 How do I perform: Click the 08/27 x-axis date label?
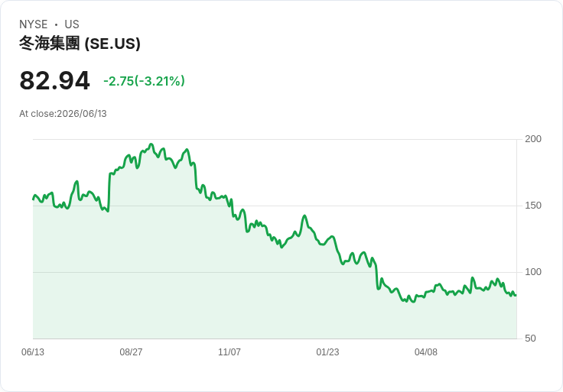pos(131,352)
